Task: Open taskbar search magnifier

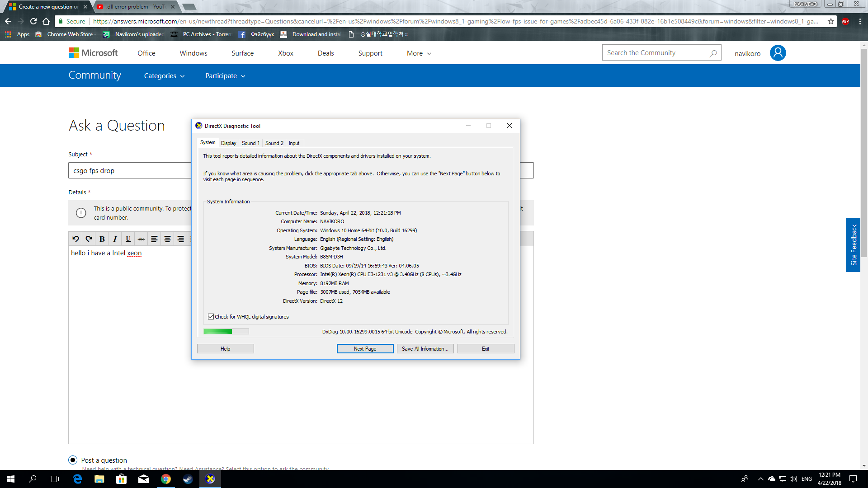Action: (33, 479)
